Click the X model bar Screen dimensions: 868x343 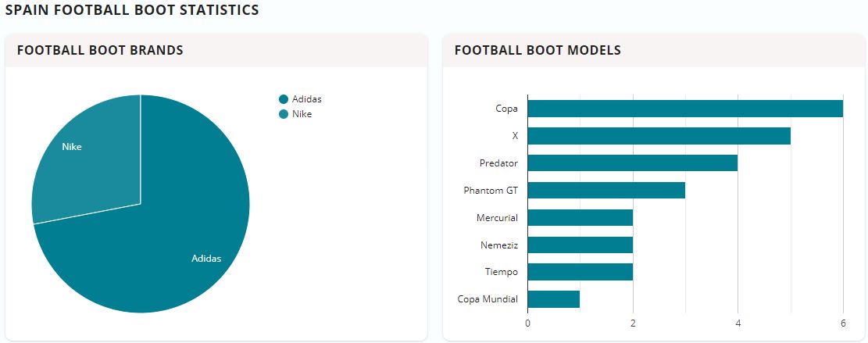(x=659, y=136)
